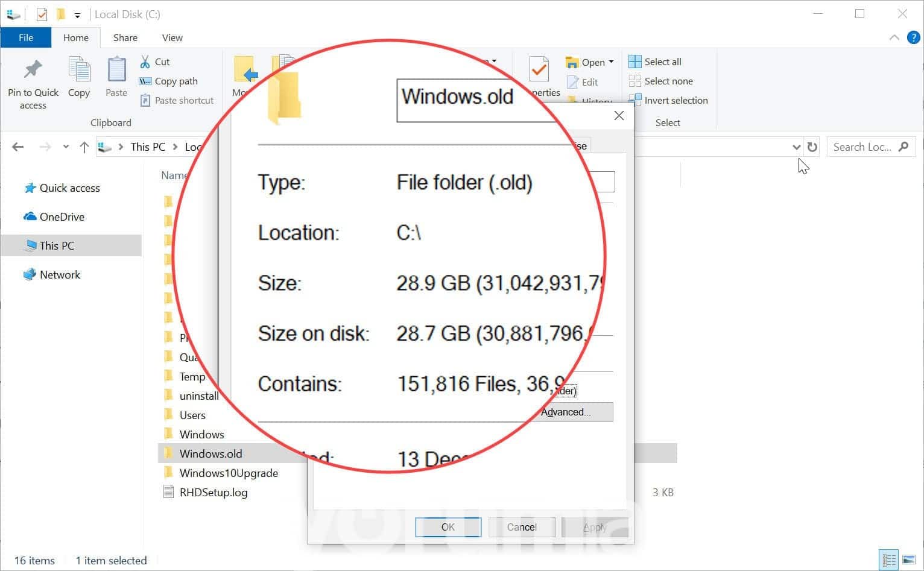Switch to Large icons view in the status bar

909,560
